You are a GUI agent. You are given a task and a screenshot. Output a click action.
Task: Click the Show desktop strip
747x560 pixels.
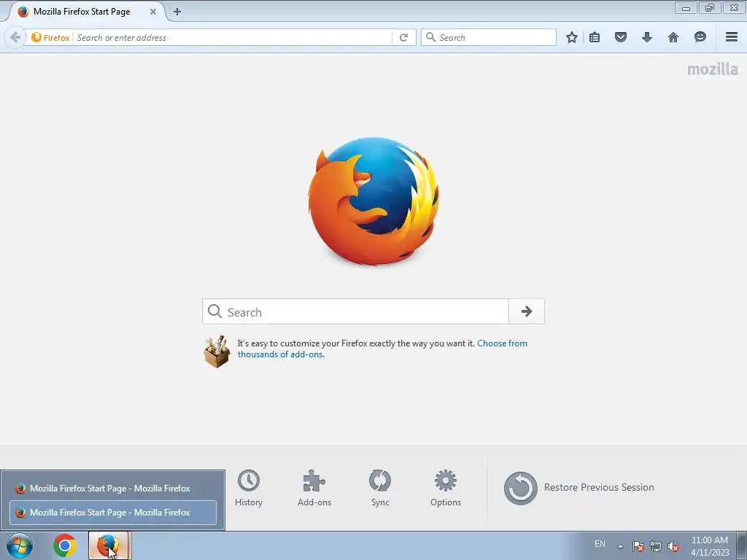pos(742,545)
